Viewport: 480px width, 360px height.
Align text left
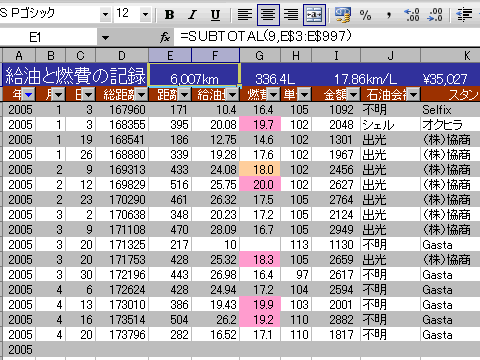pos(245,15)
